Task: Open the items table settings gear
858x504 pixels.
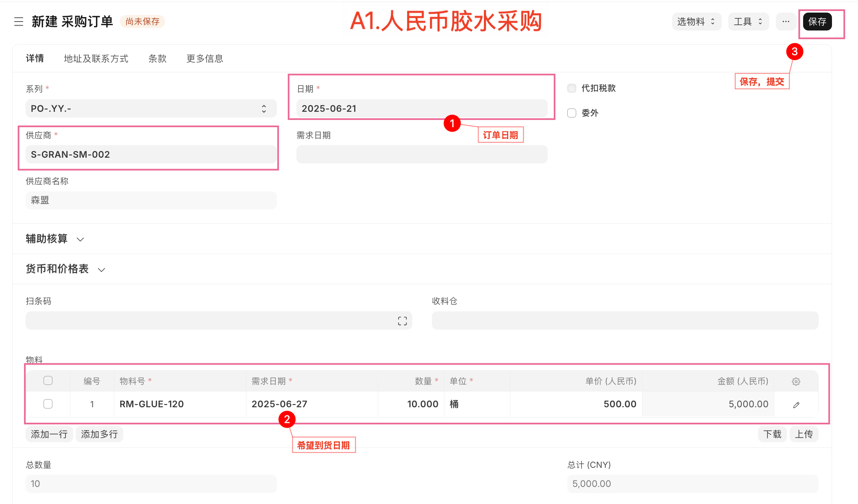Action: [796, 381]
